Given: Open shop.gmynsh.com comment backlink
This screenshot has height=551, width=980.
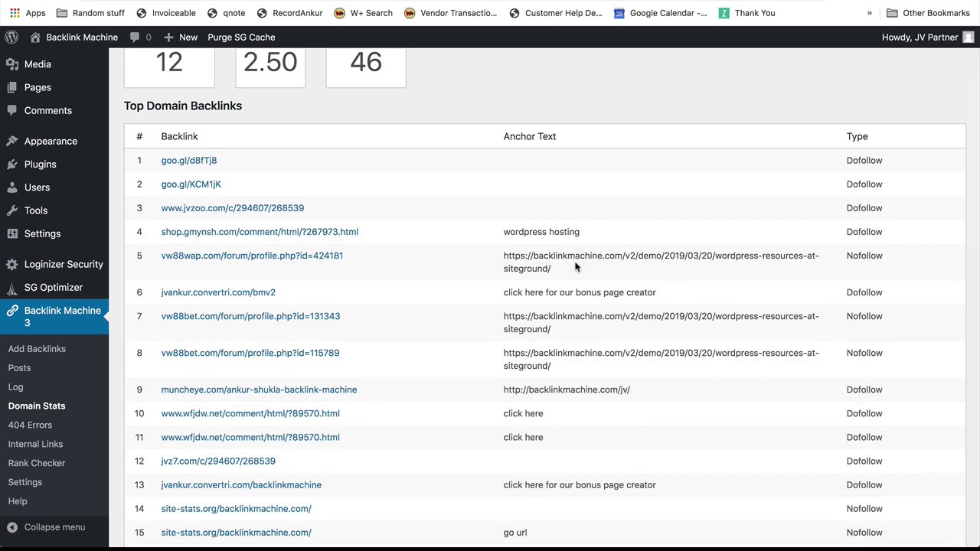Looking at the screenshot, I should (260, 232).
